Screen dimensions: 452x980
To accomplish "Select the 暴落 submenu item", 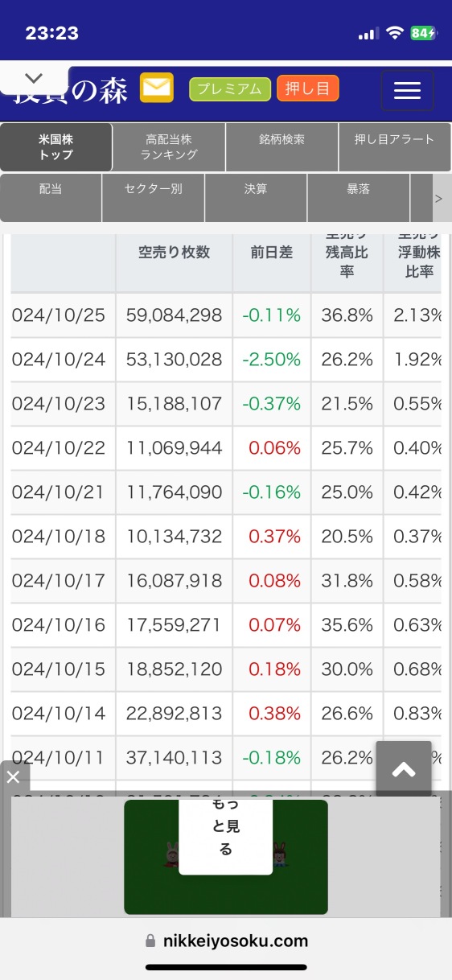I will (359, 197).
